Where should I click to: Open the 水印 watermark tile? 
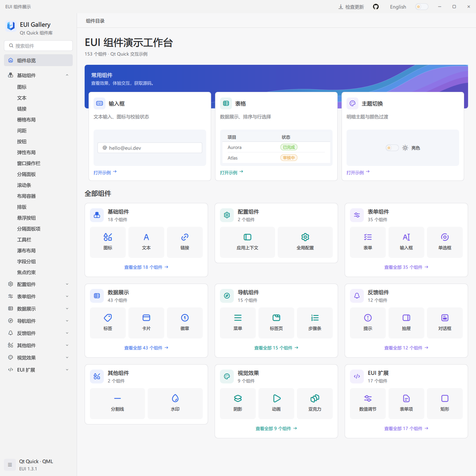pyautogui.click(x=175, y=404)
